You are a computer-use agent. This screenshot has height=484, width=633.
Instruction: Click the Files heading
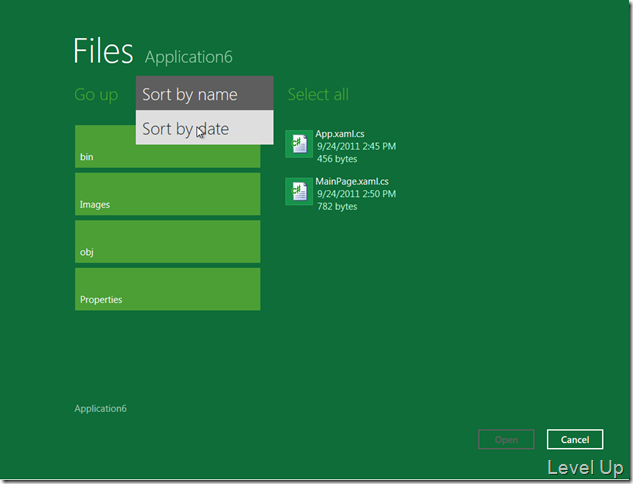click(x=103, y=51)
